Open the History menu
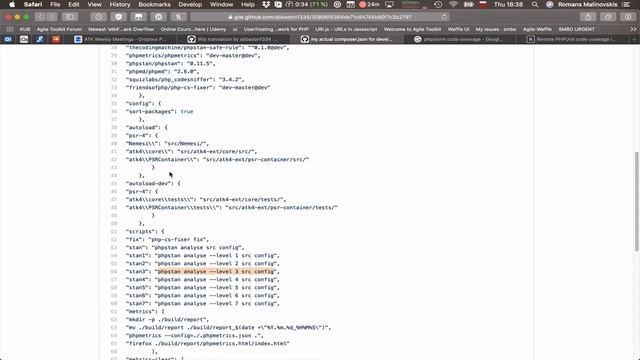 pyautogui.click(x=120, y=4)
